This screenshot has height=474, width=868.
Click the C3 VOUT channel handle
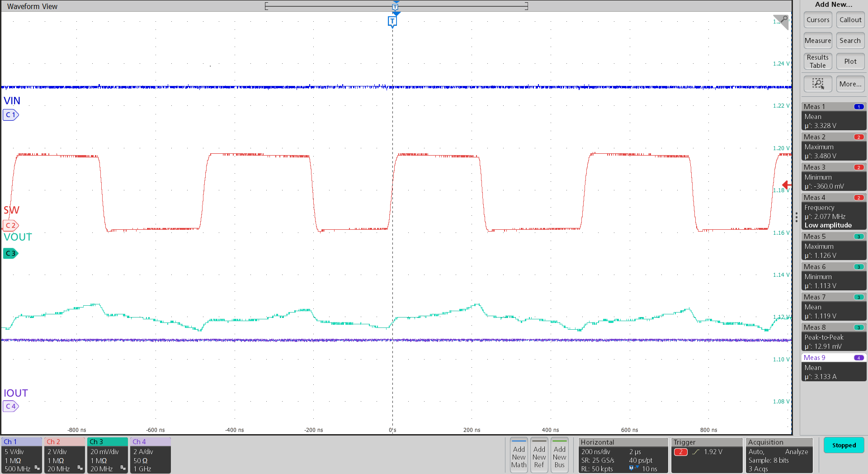[11, 253]
